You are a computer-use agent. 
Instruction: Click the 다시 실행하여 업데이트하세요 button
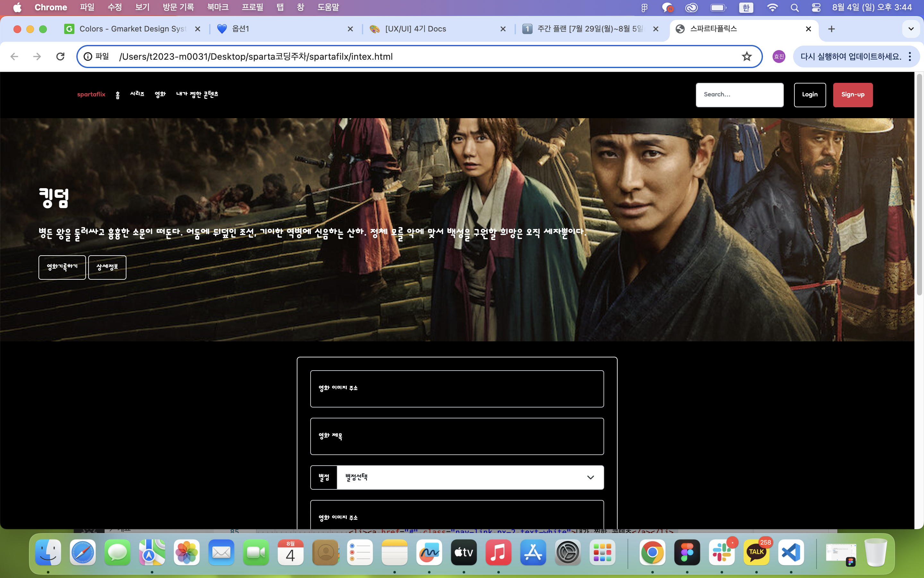pyautogui.click(x=851, y=57)
